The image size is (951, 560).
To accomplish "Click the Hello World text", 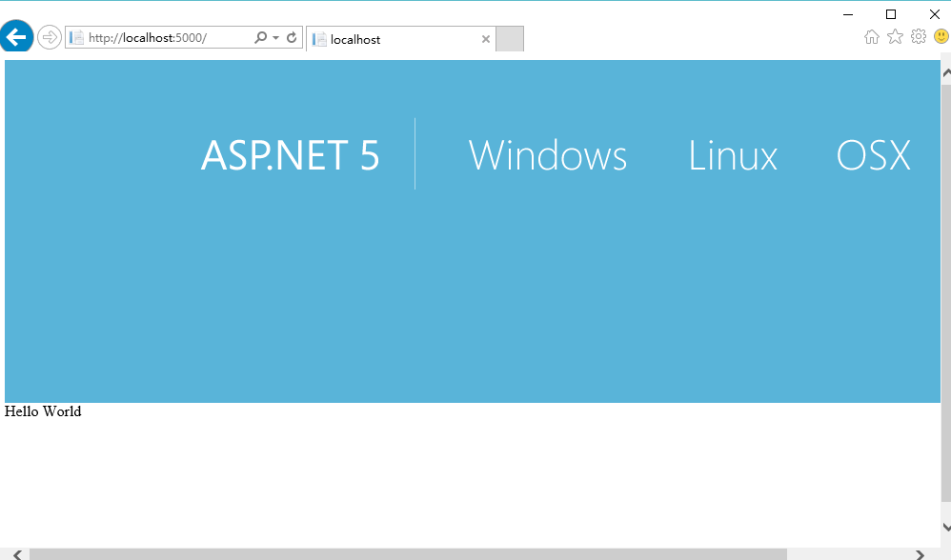I will 43,411.
